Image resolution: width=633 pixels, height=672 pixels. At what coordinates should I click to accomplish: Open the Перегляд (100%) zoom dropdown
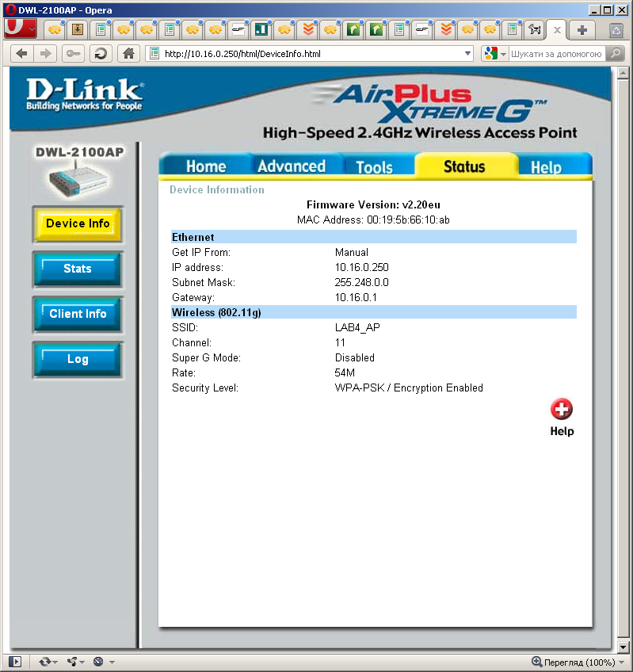(578, 662)
